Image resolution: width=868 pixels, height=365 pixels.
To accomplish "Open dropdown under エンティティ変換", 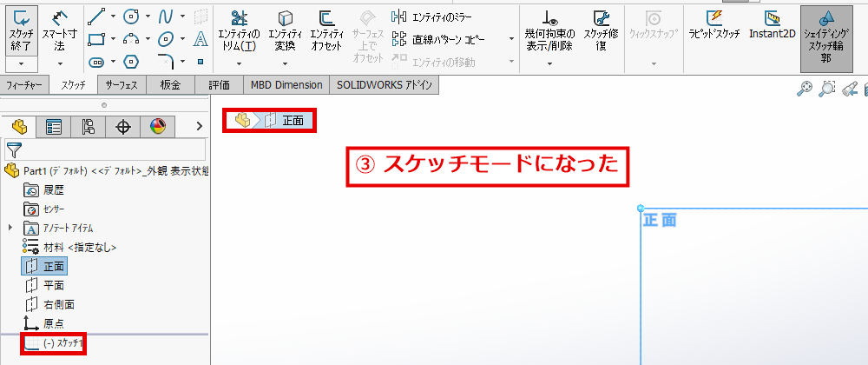I will (285, 63).
